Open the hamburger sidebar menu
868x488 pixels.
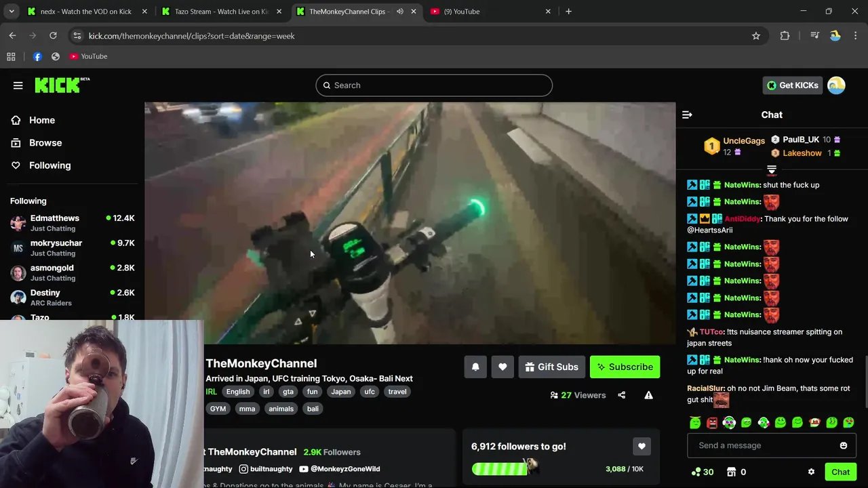click(x=18, y=85)
